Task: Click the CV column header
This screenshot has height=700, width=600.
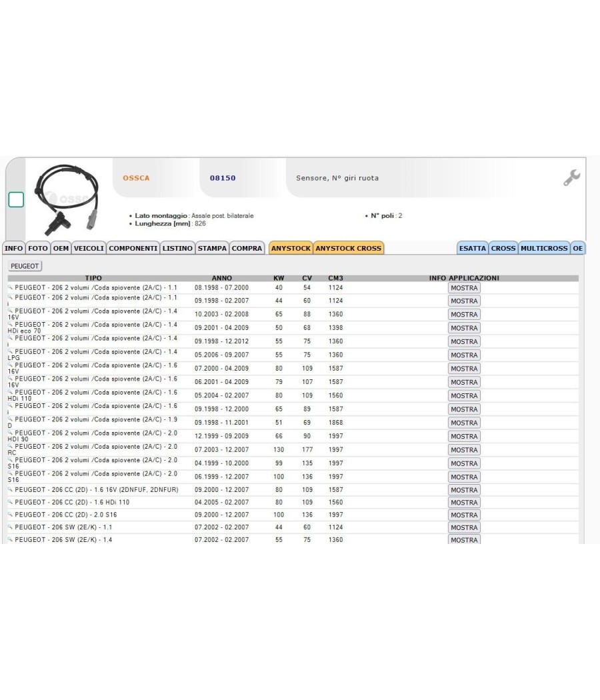Action: click(x=307, y=278)
